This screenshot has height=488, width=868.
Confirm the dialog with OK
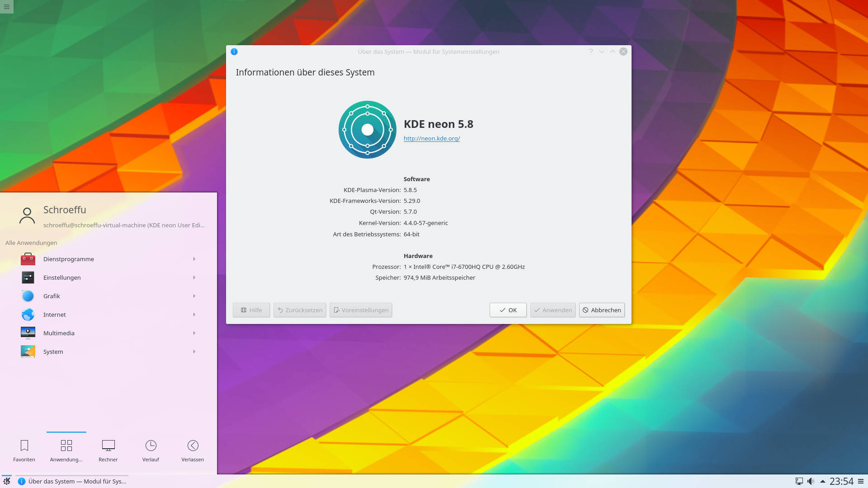[x=508, y=310]
